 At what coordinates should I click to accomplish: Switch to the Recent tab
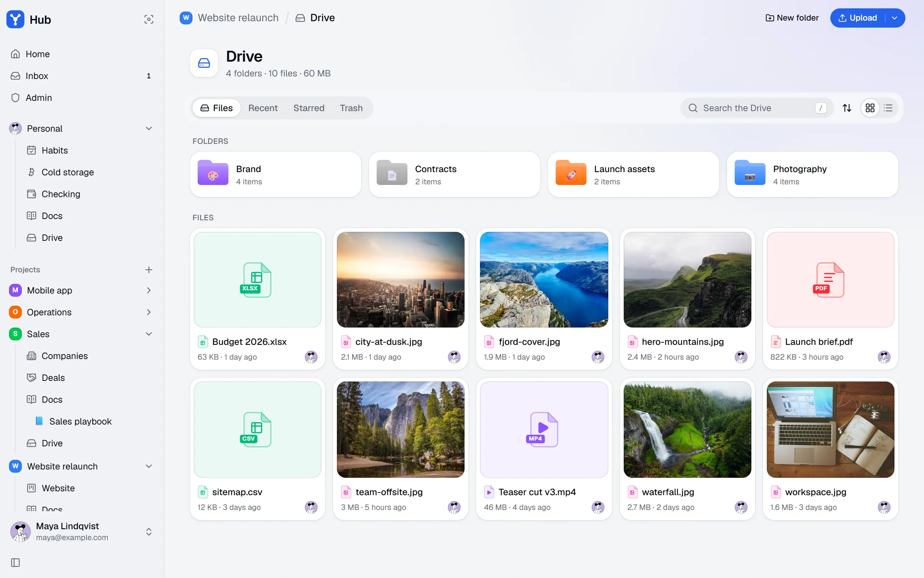click(x=263, y=108)
